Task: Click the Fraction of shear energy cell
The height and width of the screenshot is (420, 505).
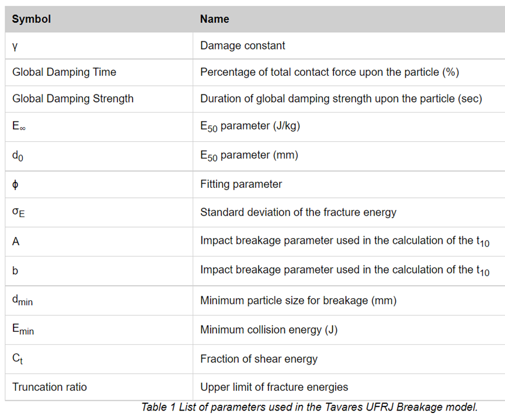Action: click(x=259, y=359)
